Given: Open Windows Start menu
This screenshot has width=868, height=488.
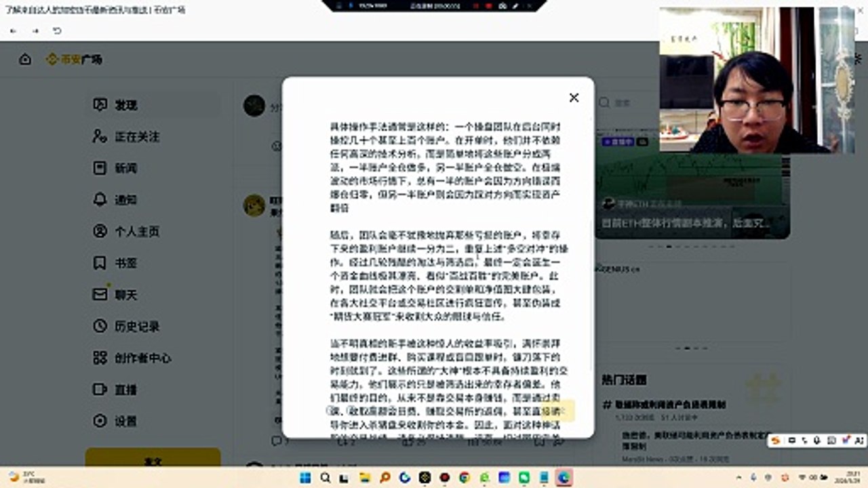Looking at the screenshot, I should pos(305,477).
